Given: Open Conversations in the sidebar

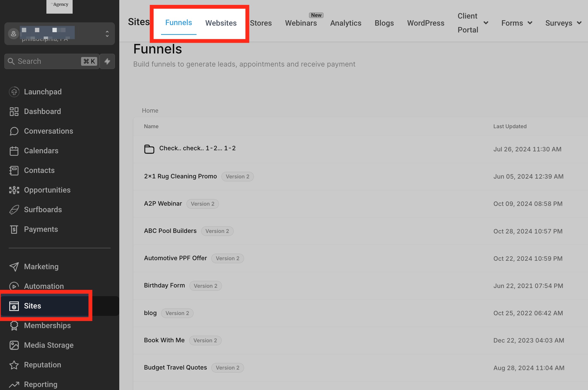Looking at the screenshot, I should click(48, 131).
